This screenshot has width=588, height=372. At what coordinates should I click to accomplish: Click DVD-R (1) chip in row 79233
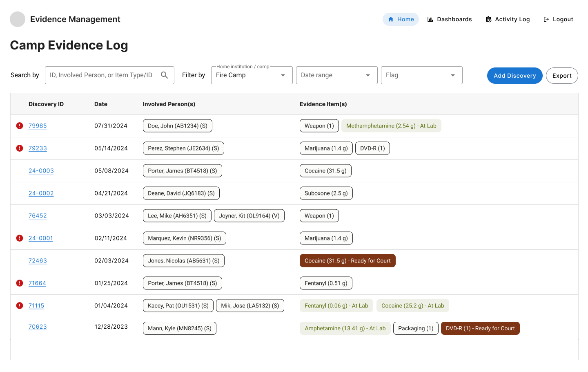pyautogui.click(x=372, y=148)
